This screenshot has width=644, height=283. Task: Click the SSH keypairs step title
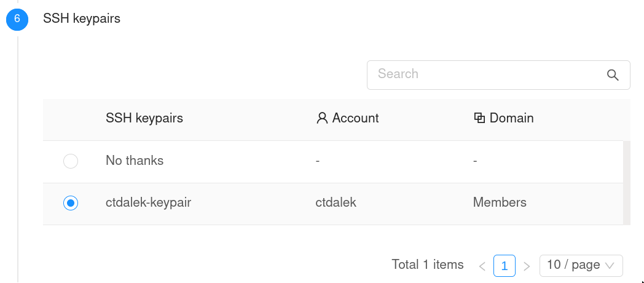tap(82, 18)
